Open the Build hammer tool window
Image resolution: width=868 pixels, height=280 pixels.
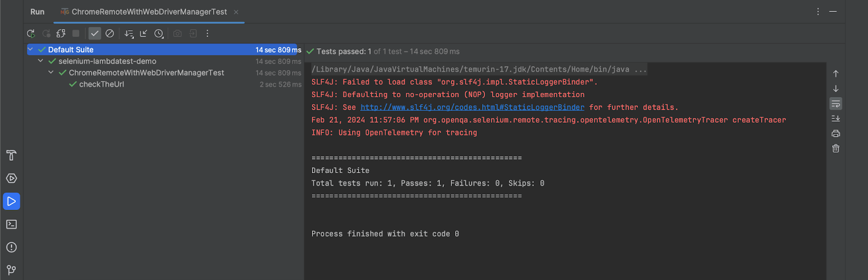tap(11, 155)
